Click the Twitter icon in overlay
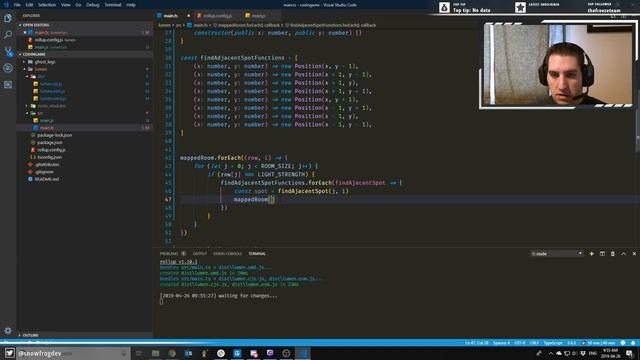The height and width of the screenshot is (360, 640). [x=10, y=353]
